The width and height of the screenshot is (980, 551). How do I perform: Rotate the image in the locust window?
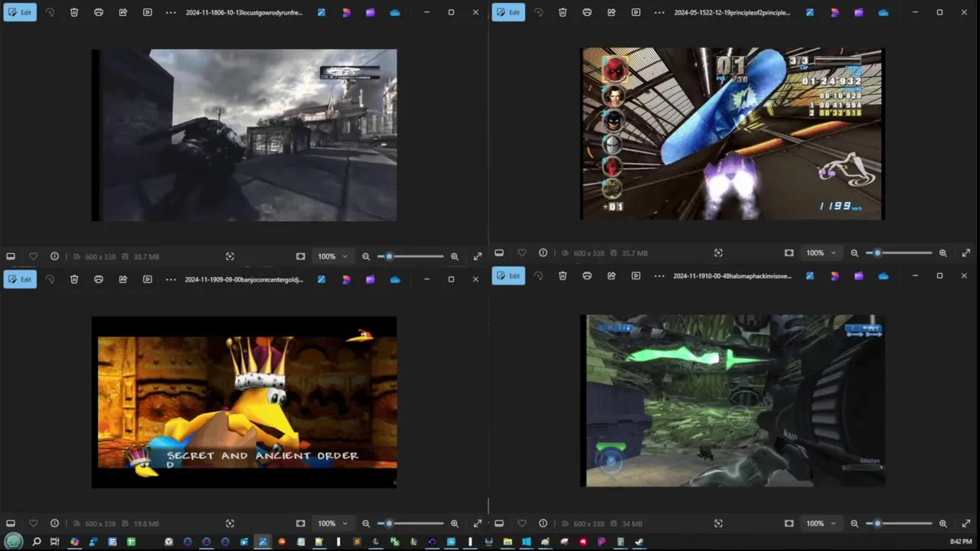point(50,12)
